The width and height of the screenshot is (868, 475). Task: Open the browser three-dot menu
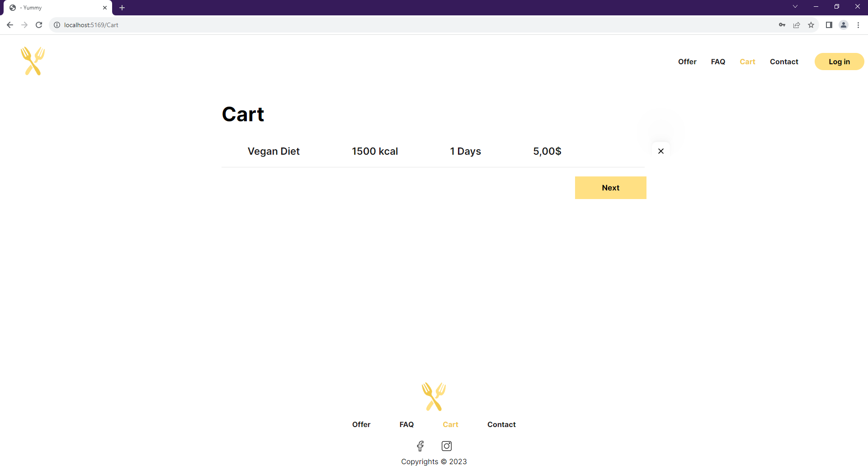coord(859,25)
